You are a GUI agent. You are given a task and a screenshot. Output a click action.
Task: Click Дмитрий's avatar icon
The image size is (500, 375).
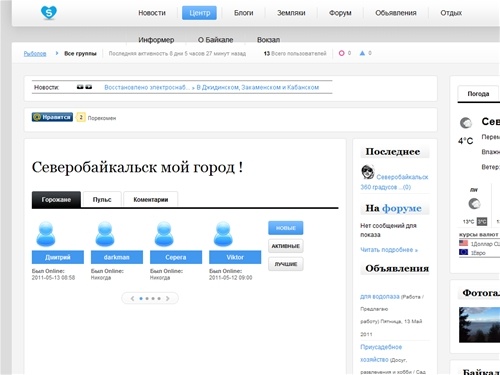pyautogui.click(x=46, y=234)
